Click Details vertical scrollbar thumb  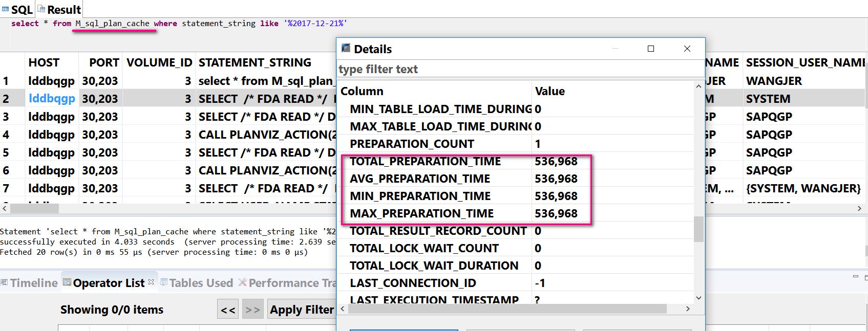click(698, 229)
